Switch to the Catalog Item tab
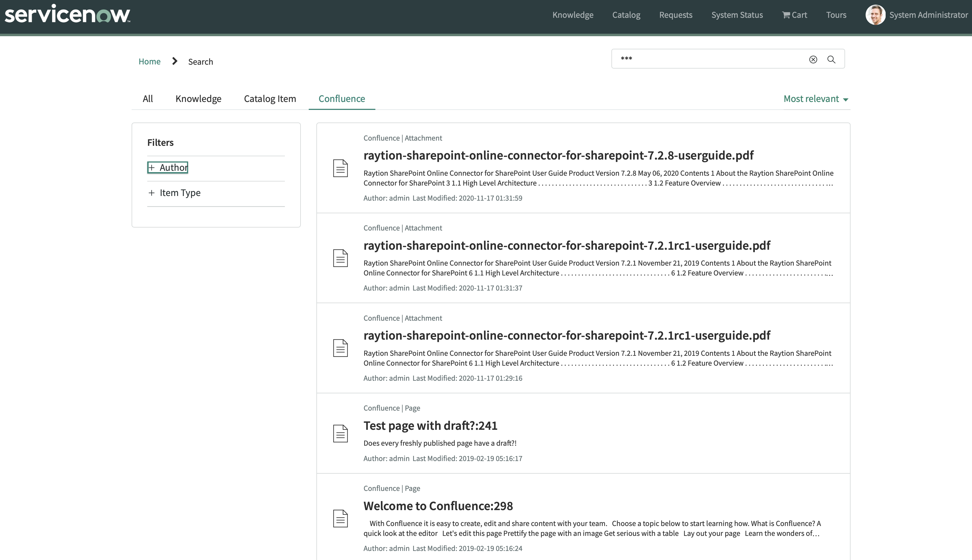Screen dimensions: 972x560 pyautogui.click(x=270, y=98)
